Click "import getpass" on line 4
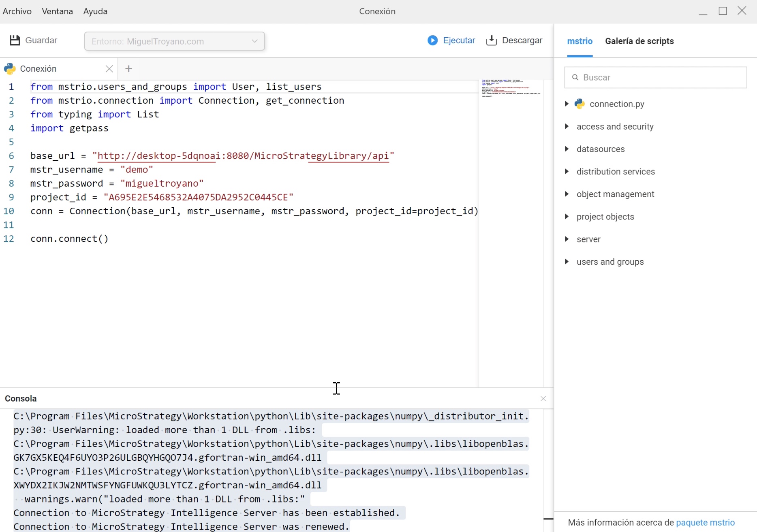This screenshot has width=757, height=532. [69, 128]
